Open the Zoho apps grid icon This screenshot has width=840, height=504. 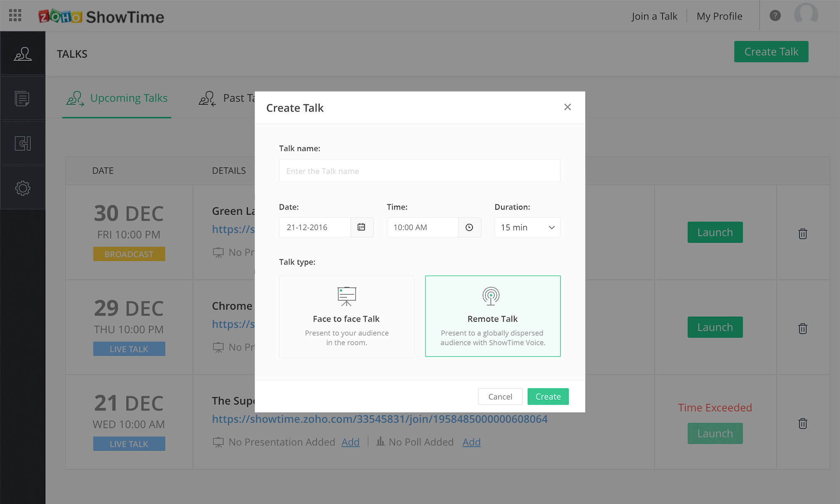15,16
